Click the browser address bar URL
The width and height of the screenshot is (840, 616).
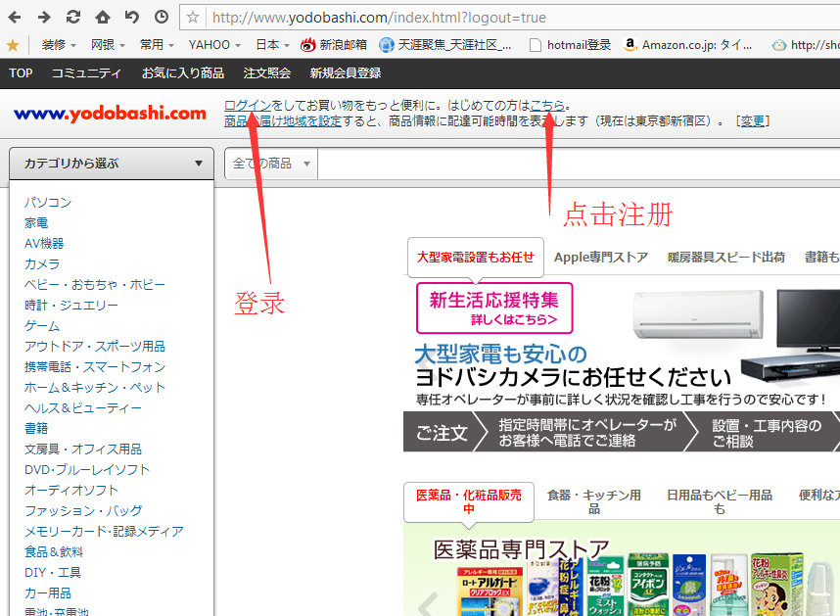[379, 18]
